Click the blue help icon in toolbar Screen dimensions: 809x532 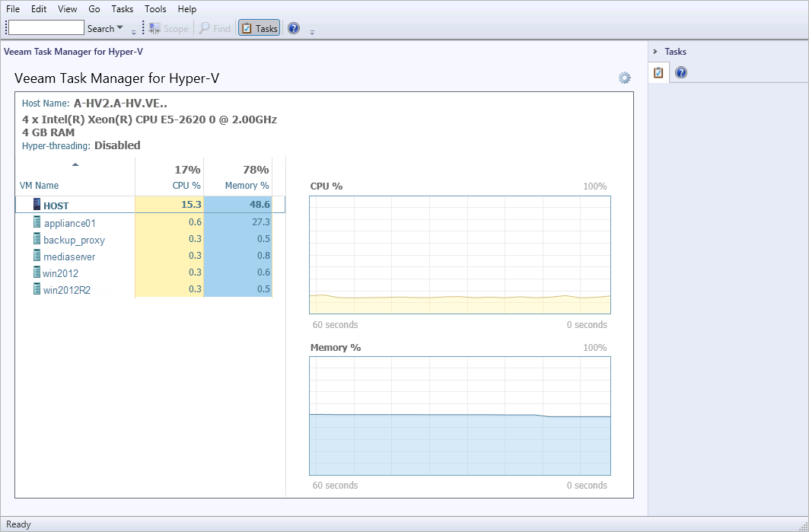(294, 28)
